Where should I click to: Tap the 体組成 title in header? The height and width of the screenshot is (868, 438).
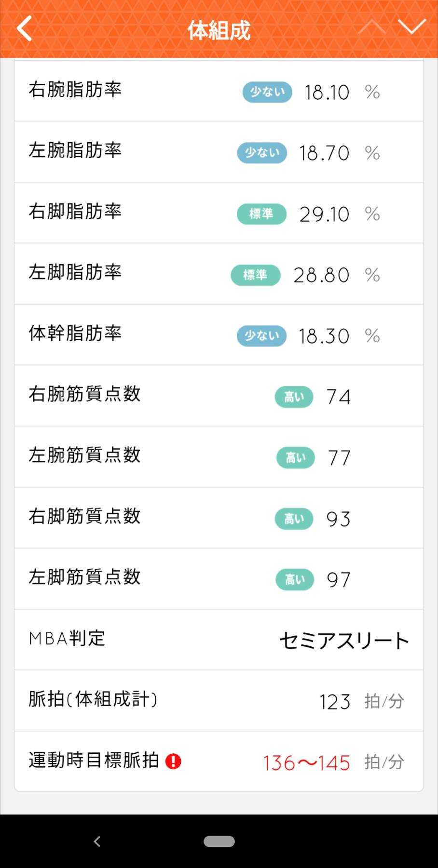[219, 30]
